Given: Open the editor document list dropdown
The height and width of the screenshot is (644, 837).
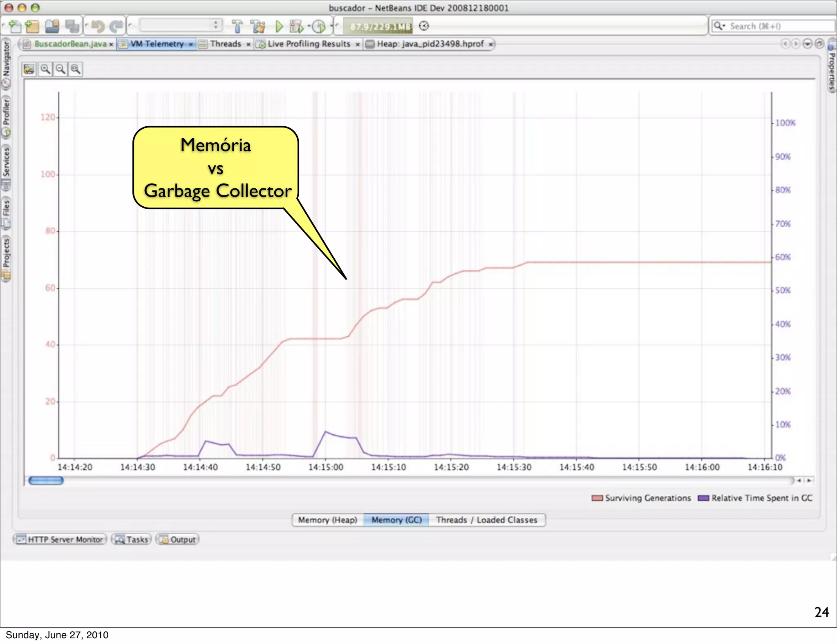Looking at the screenshot, I should [x=807, y=44].
